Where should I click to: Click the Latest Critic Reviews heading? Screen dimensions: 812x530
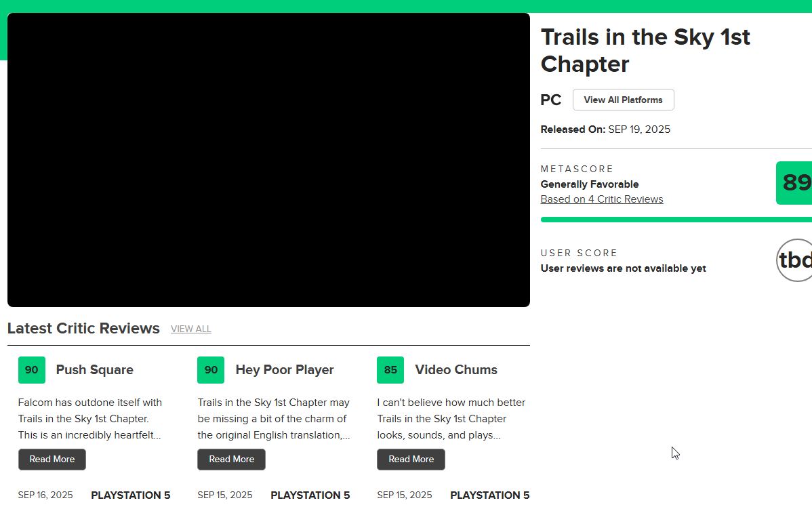point(83,329)
